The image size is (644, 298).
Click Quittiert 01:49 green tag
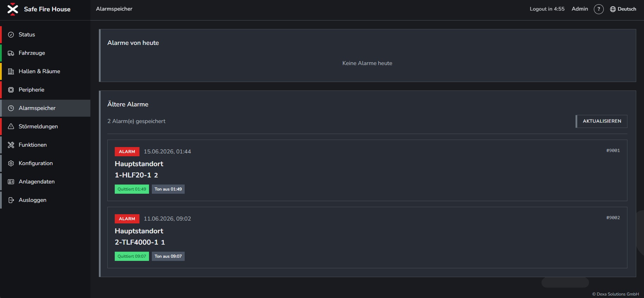[x=132, y=189]
